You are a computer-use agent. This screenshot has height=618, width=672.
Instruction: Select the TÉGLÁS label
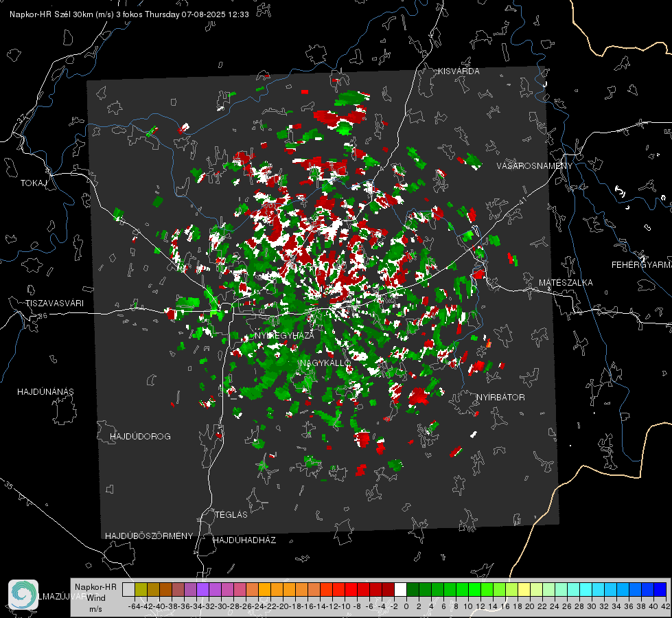pyautogui.click(x=231, y=514)
